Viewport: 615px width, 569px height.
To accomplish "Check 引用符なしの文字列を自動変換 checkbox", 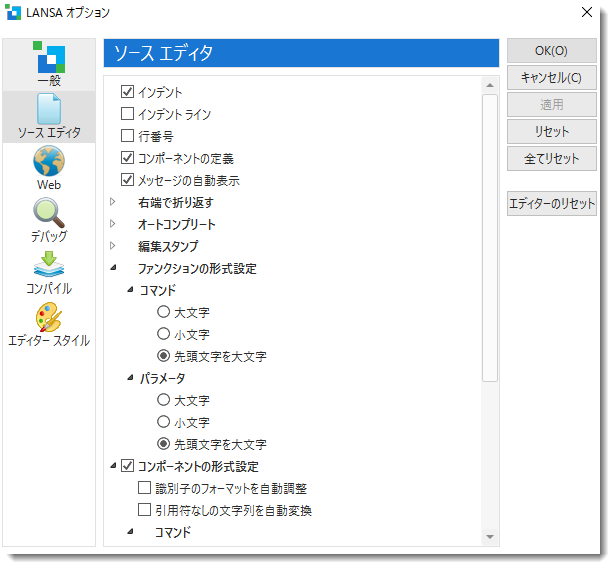I will pyautogui.click(x=145, y=510).
